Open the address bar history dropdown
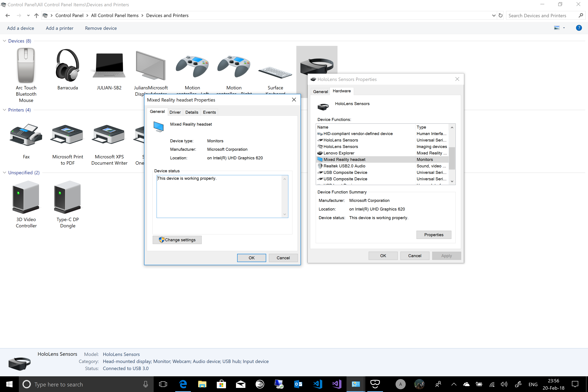 (x=494, y=15)
